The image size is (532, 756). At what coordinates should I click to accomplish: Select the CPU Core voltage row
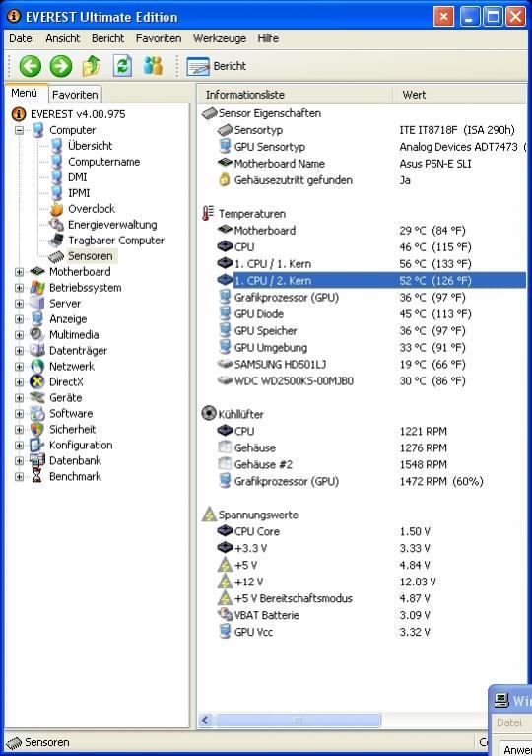coord(371,532)
